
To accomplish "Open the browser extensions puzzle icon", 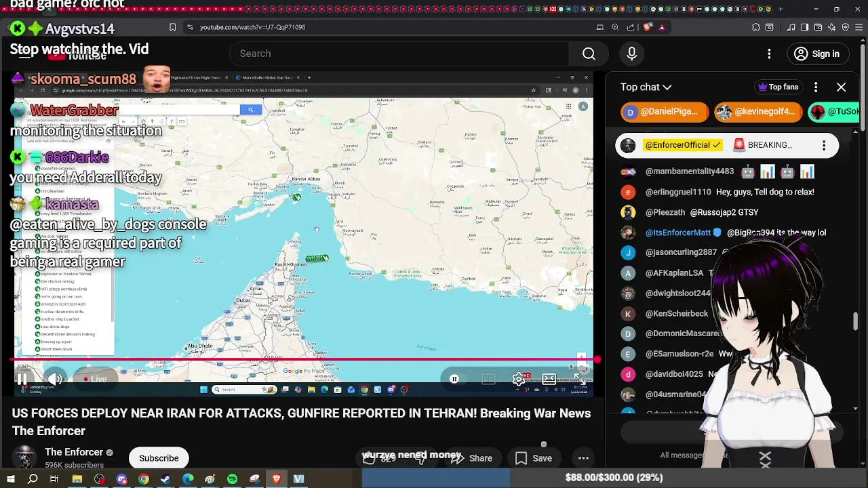I will tap(756, 27).
